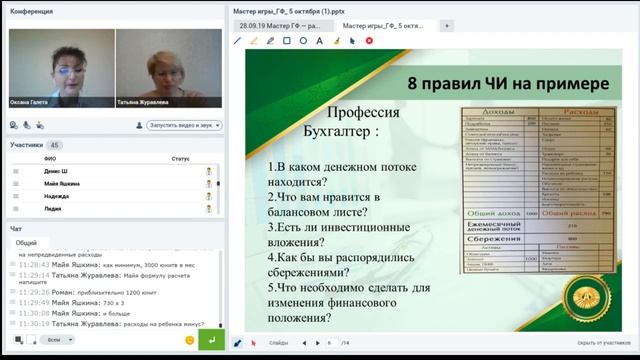Screen dimensions: 640x360
Task: Click the white square chat color icon
Action: (x=31, y=340)
